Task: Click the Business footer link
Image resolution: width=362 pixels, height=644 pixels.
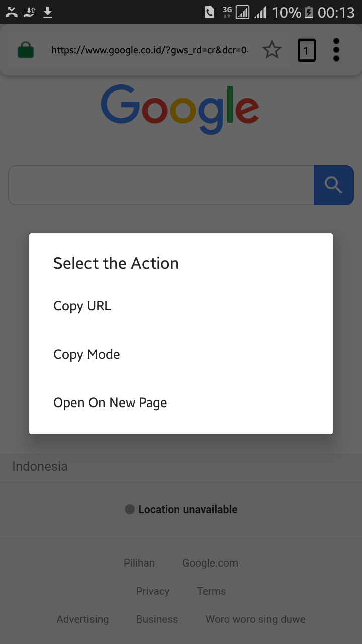Action: (157, 619)
